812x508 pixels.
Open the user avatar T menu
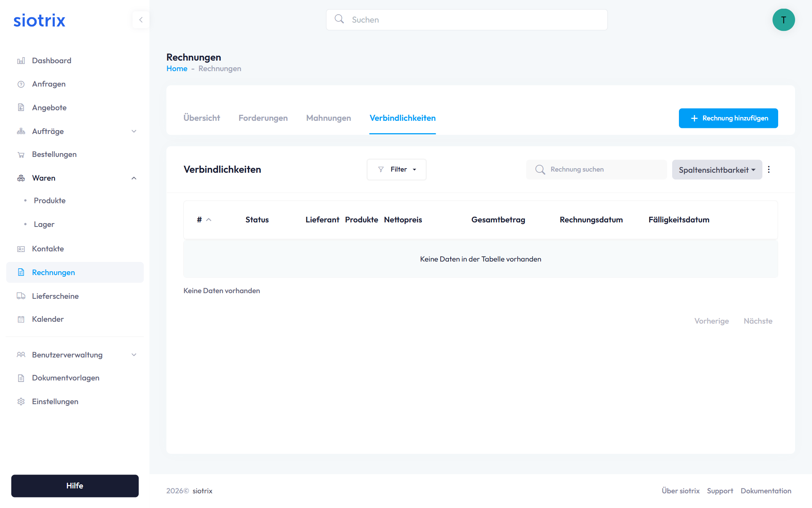click(783, 20)
